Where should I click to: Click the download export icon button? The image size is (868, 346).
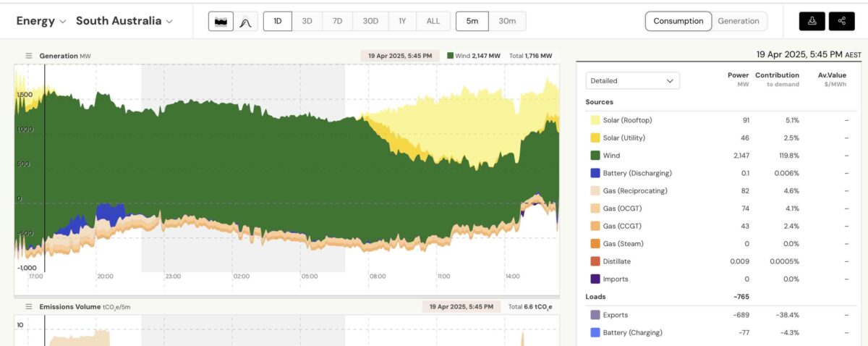tap(812, 22)
